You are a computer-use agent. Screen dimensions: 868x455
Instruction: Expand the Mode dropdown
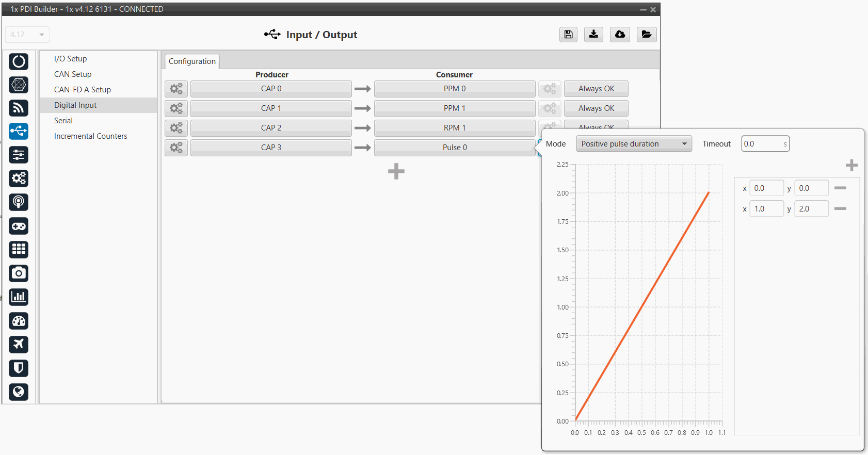click(x=634, y=144)
